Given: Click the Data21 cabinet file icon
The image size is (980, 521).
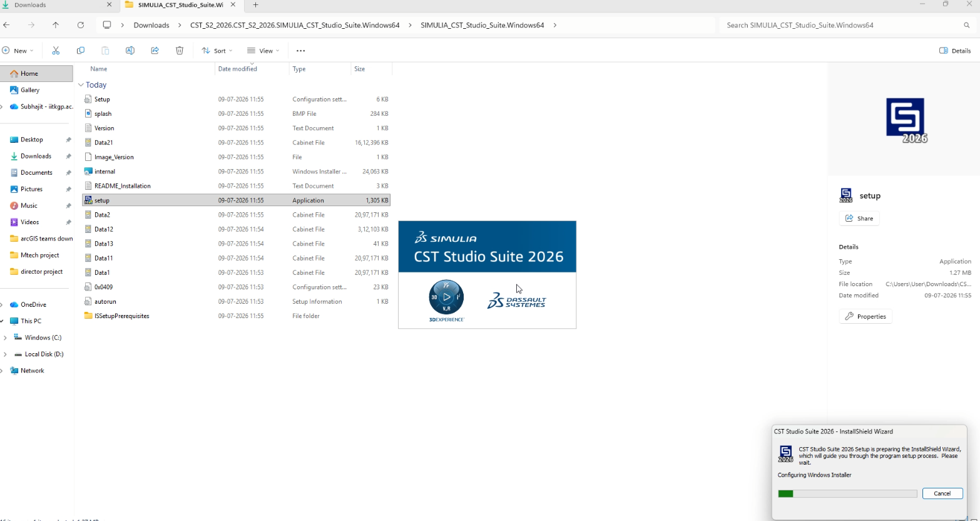Looking at the screenshot, I should [88, 143].
